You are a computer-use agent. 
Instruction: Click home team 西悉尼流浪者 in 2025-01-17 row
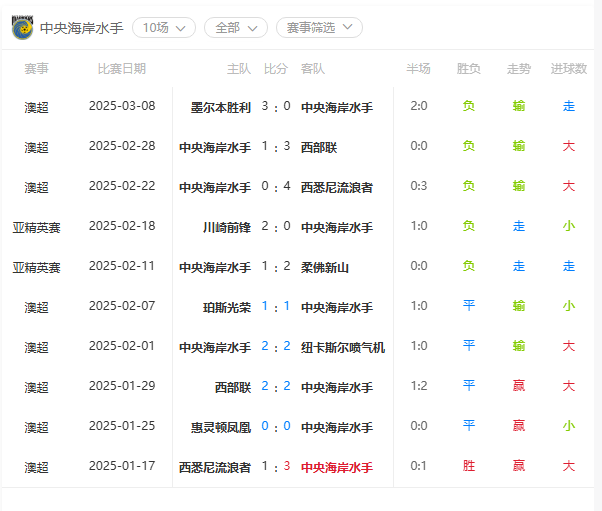[215, 467]
